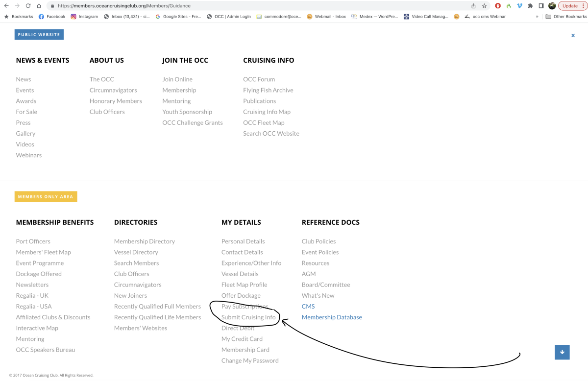Open Port Officers link
Viewport: 588px width, 381px height.
tap(33, 241)
